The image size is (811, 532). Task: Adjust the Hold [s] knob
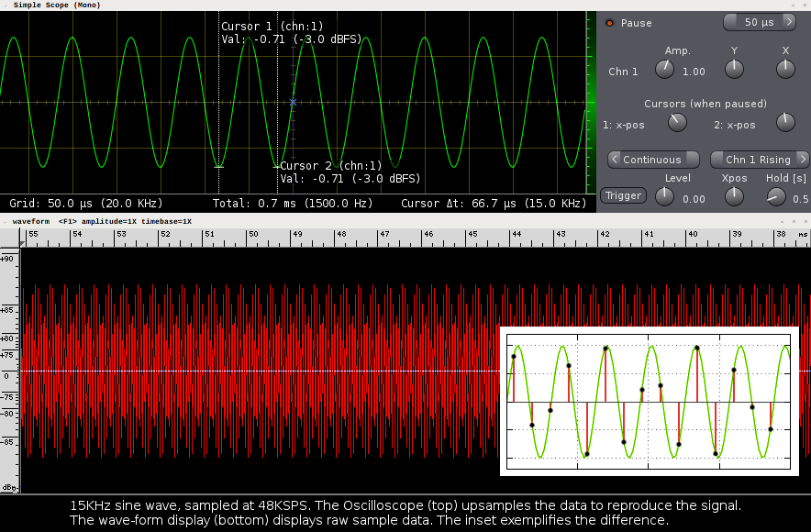tap(776, 196)
